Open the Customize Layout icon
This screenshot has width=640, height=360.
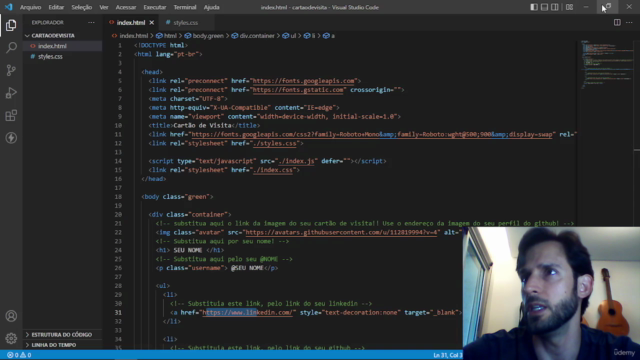coord(569,7)
